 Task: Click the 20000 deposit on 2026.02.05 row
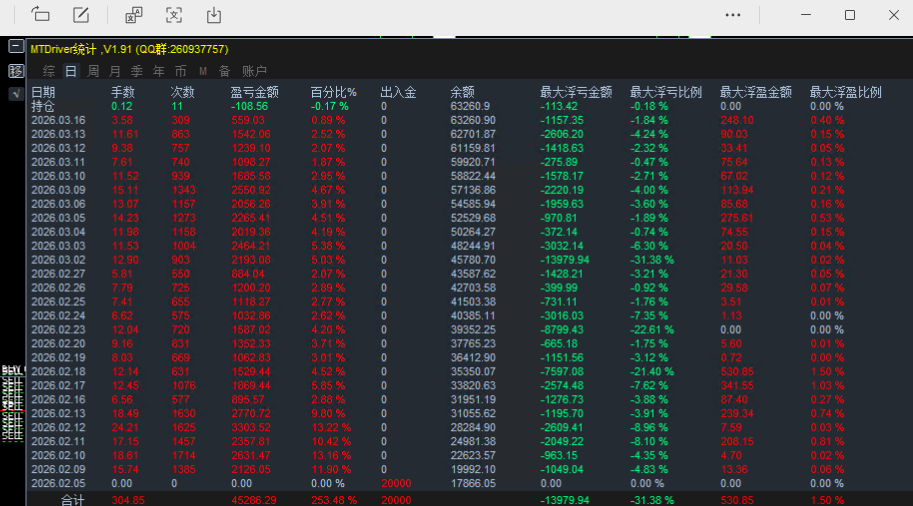pyautogui.click(x=396, y=483)
